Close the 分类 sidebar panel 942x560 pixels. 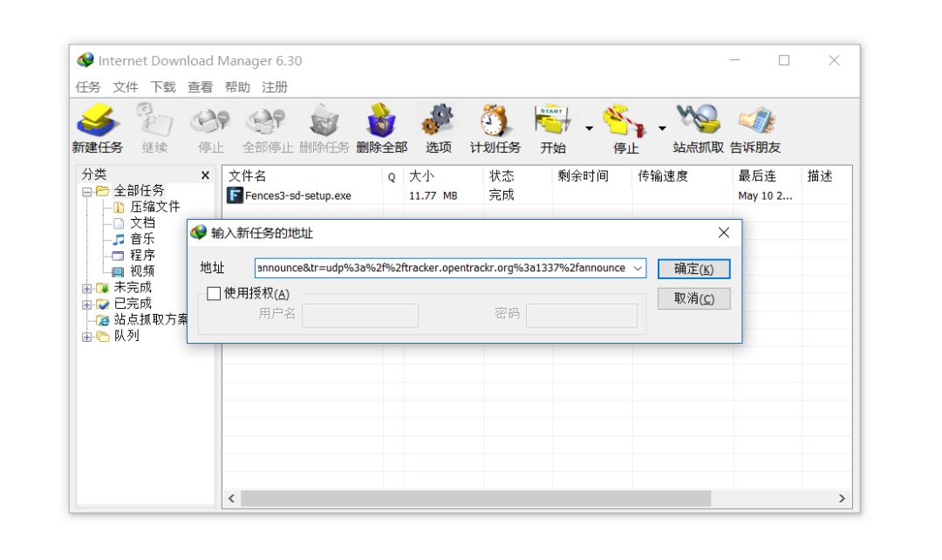(x=206, y=174)
